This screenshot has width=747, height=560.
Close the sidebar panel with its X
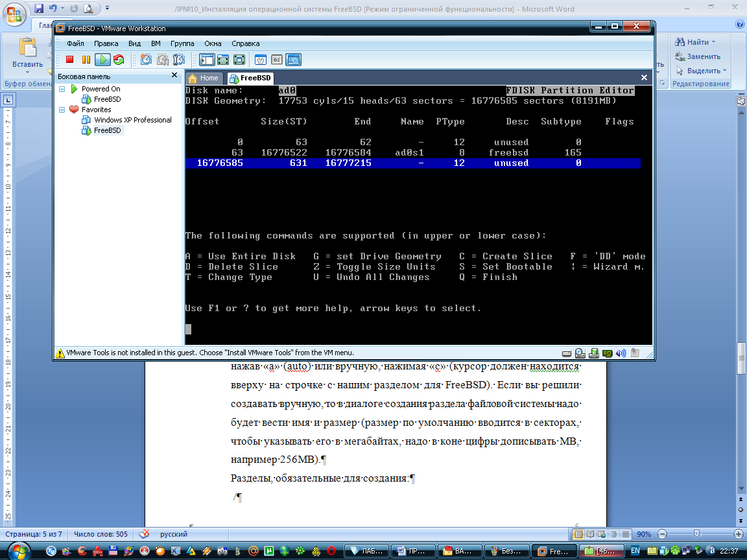point(174,75)
